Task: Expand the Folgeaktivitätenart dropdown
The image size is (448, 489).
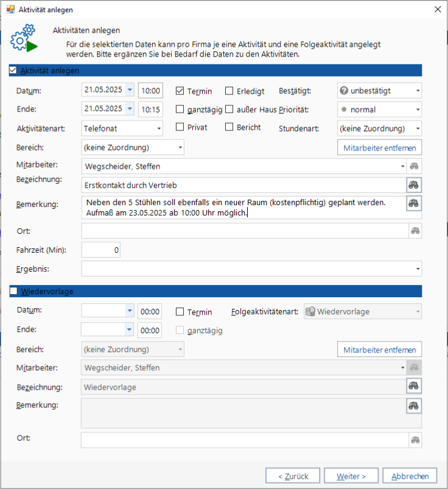Action: [418, 312]
